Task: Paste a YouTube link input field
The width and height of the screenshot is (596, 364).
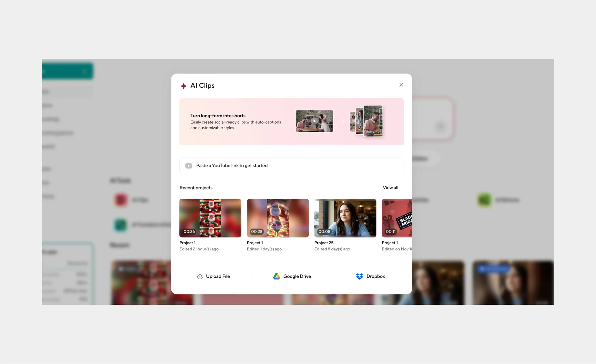Action: 298,166
